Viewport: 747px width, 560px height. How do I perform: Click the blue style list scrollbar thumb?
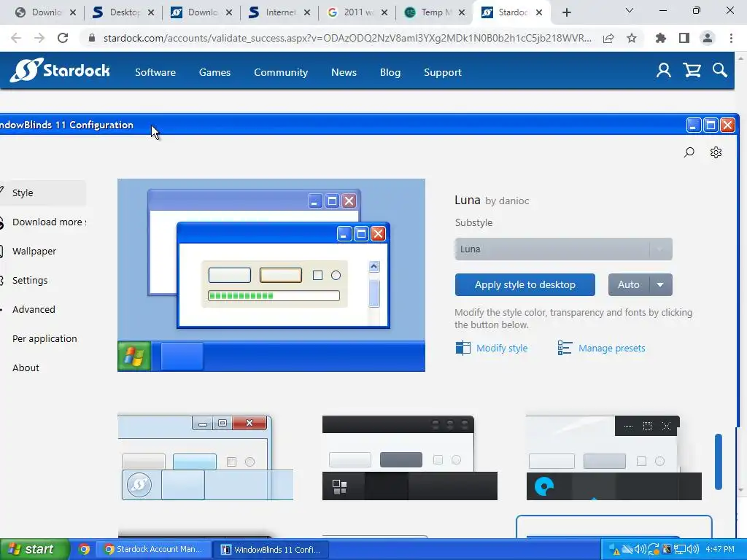[x=719, y=462]
